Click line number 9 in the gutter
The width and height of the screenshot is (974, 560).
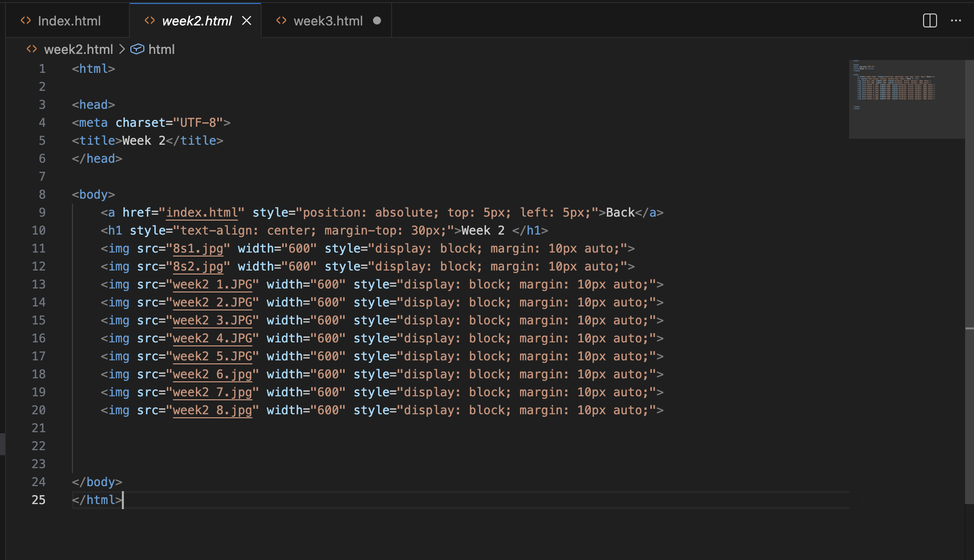pos(42,212)
